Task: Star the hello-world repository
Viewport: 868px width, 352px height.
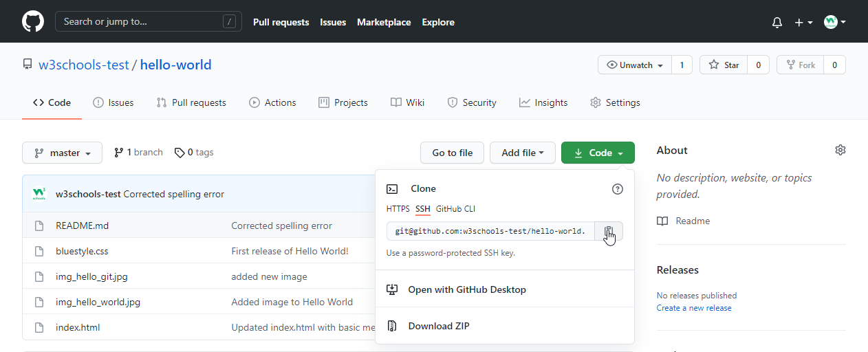Action: (x=724, y=65)
